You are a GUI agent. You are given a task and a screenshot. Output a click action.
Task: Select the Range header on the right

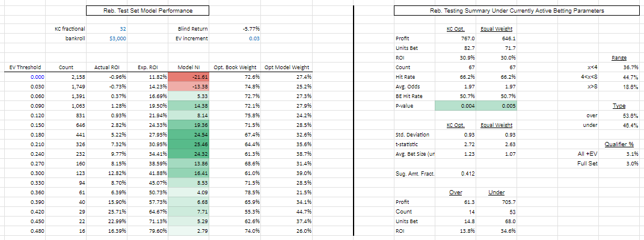pos(619,58)
